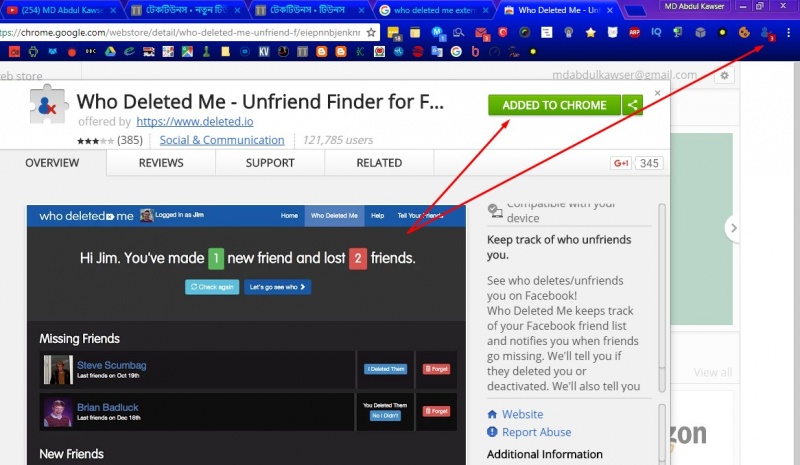800x465 pixels.
Task: Click the red shield extension icon
Action: click(x=503, y=33)
